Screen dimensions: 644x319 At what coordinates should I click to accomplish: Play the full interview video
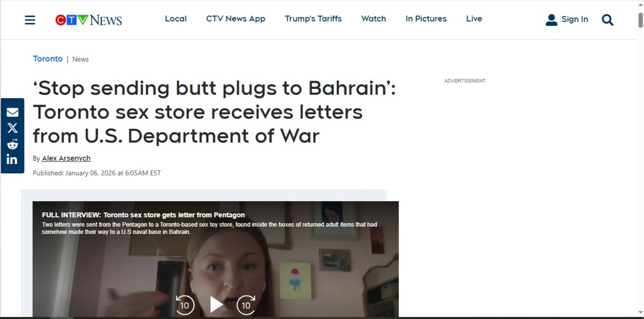(x=216, y=305)
